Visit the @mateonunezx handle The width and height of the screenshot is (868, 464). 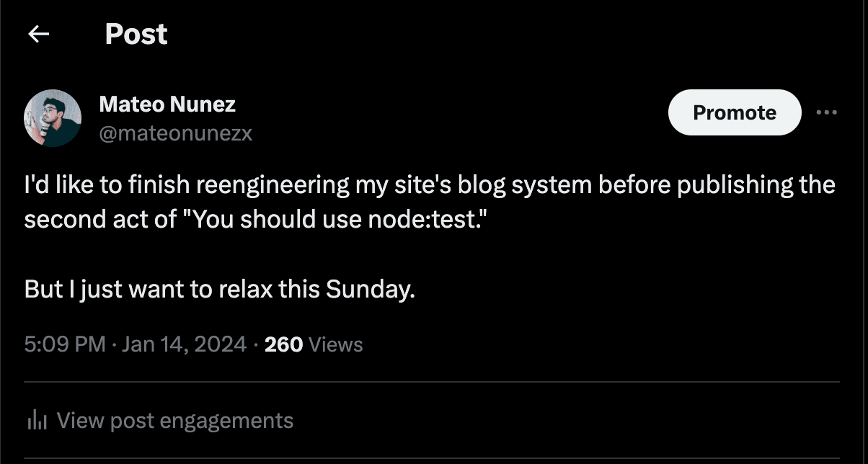pos(177,133)
